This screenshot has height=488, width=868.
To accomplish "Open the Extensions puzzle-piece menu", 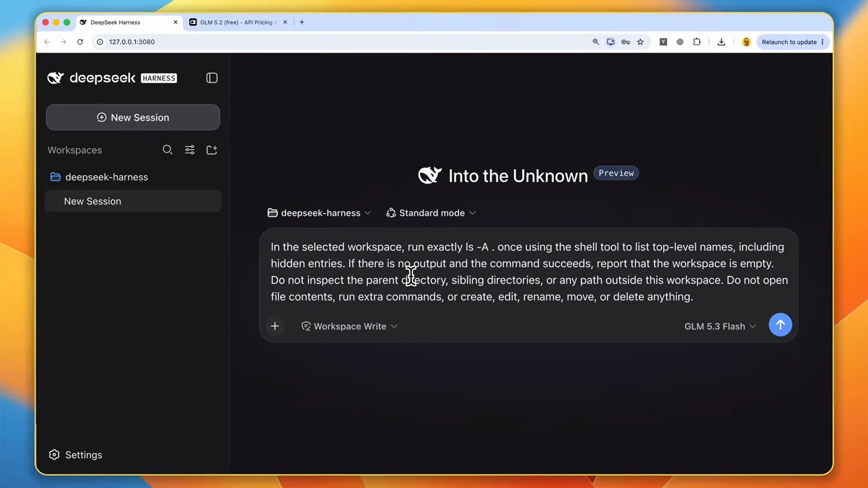I will point(697,42).
